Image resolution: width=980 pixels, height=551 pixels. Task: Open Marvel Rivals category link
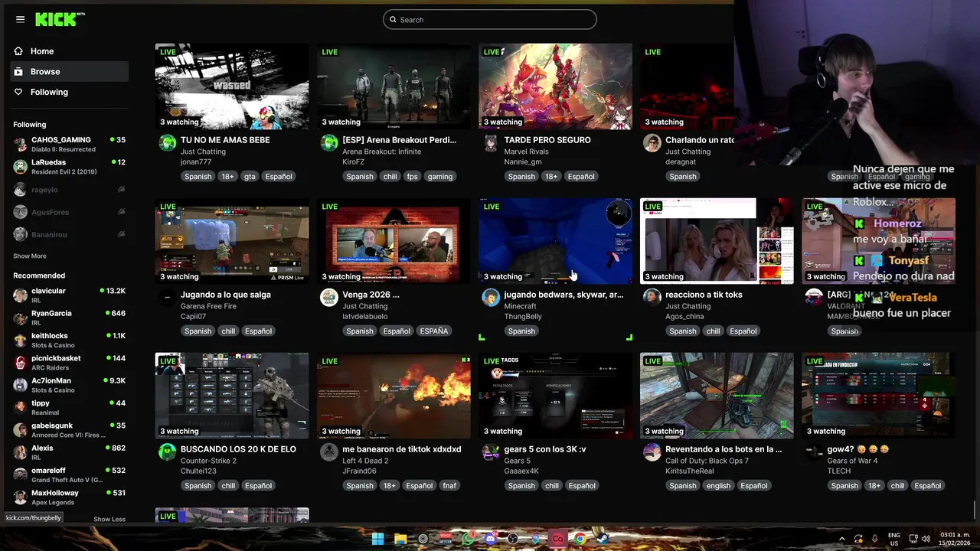tap(526, 152)
